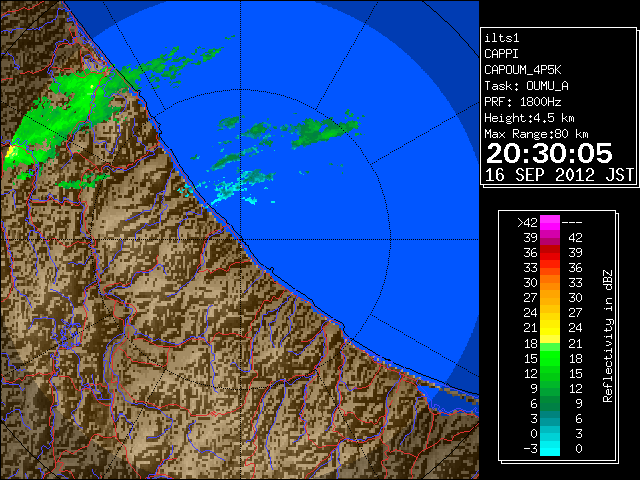
Task: Click the magenta >42 dBZ color swatch
Action: [x=550, y=222]
